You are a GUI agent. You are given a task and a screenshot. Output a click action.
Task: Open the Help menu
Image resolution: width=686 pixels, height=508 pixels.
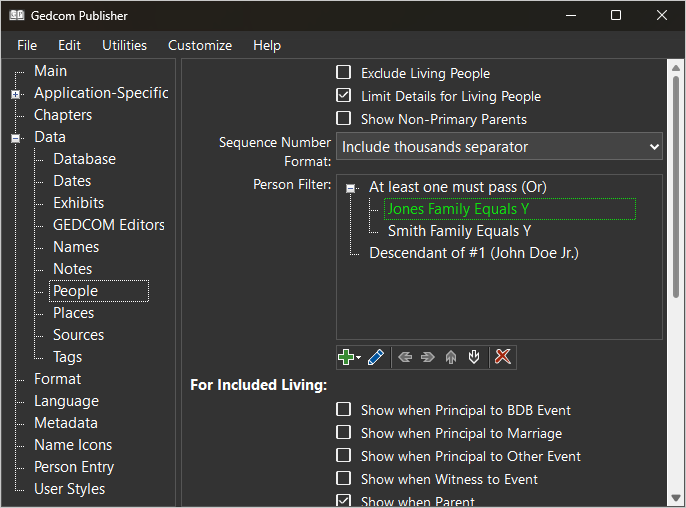(267, 46)
